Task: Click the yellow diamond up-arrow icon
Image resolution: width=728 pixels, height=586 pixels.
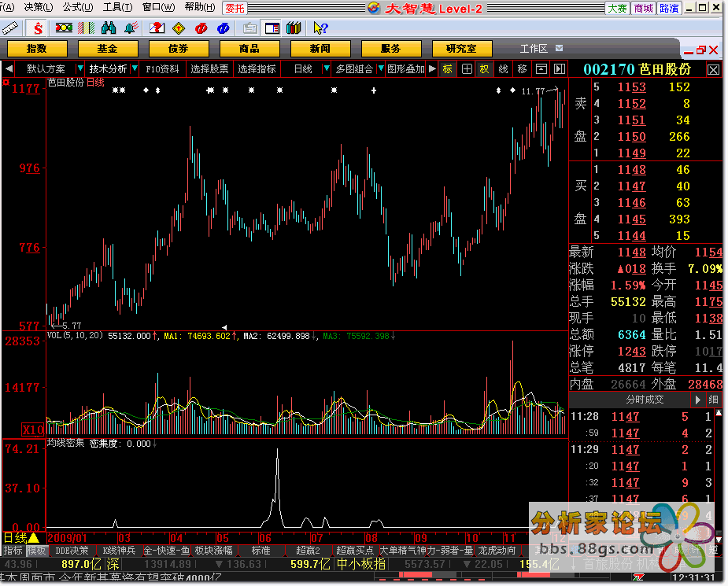Action: [x=179, y=29]
